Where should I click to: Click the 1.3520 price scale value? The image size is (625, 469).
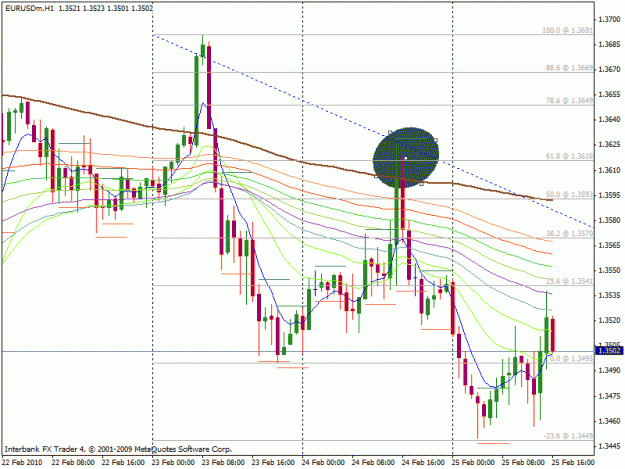[610, 321]
